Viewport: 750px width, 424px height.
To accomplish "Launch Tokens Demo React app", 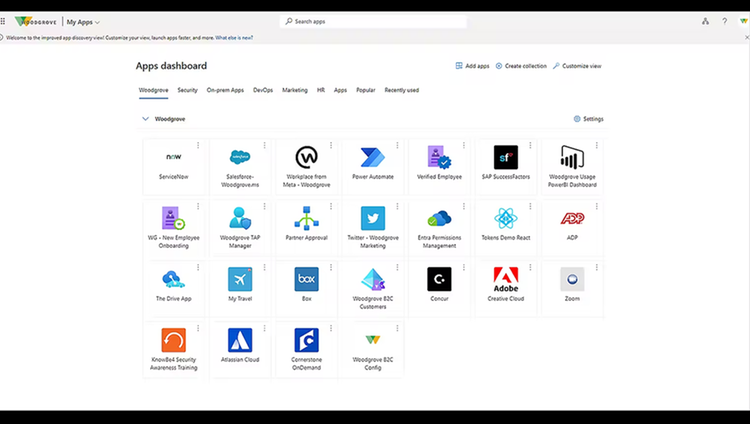I will pyautogui.click(x=506, y=228).
